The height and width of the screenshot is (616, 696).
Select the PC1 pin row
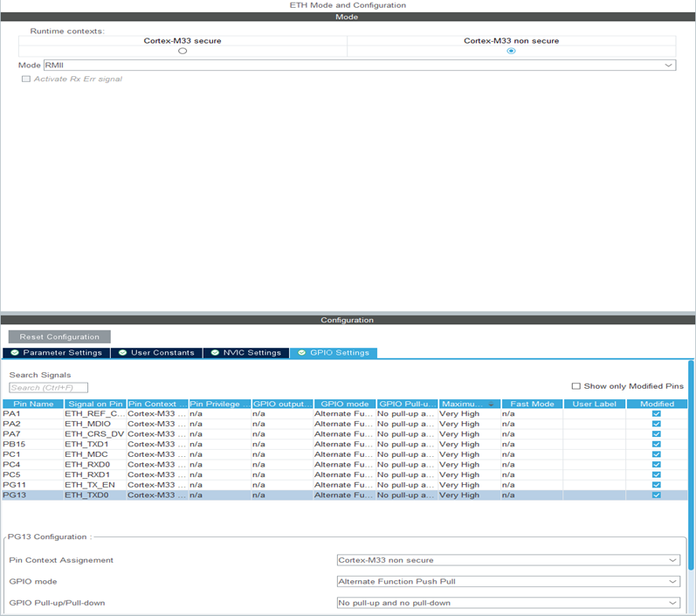[345, 454]
